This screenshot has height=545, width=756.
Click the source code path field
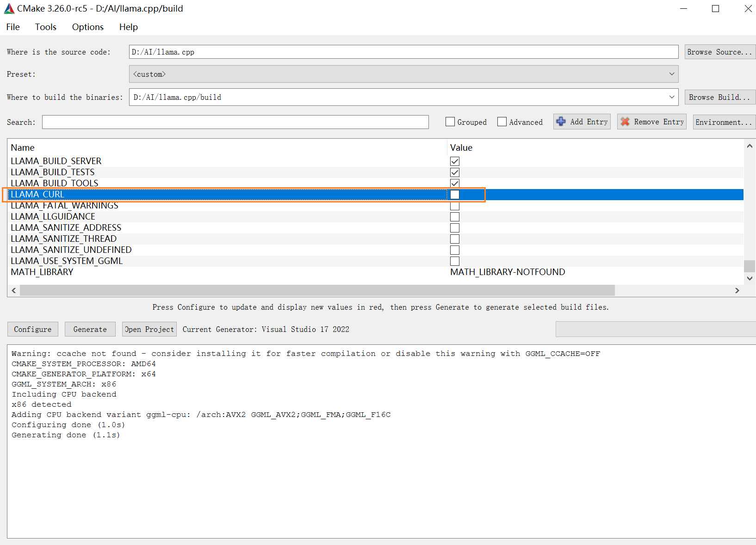tap(403, 52)
